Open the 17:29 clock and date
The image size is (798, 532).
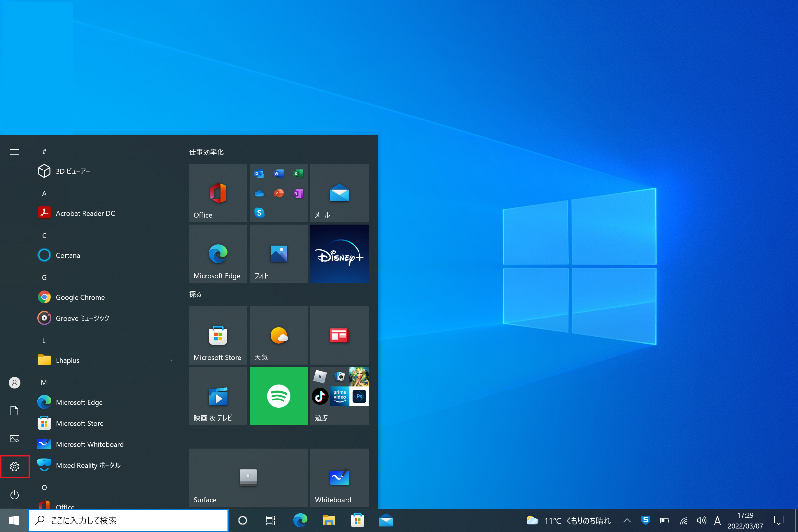point(745,520)
